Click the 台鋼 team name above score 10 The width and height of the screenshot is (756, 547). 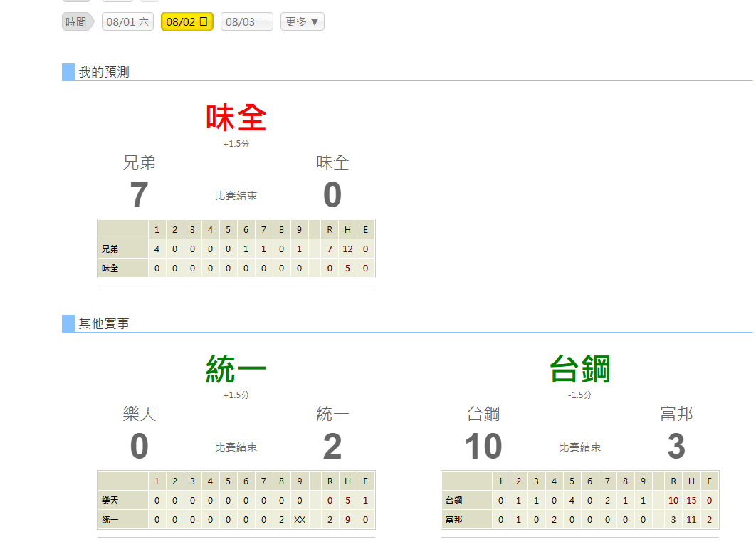(x=483, y=414)
